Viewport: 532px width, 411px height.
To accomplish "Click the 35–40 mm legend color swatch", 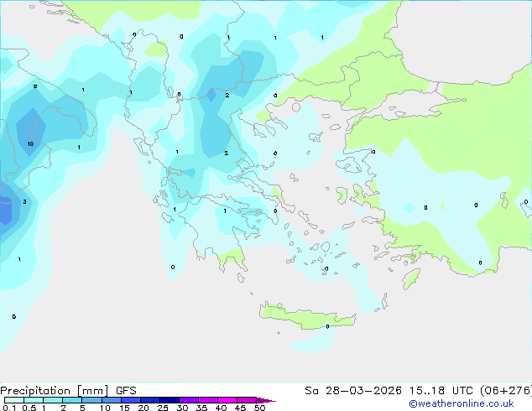I will (208, 400).
